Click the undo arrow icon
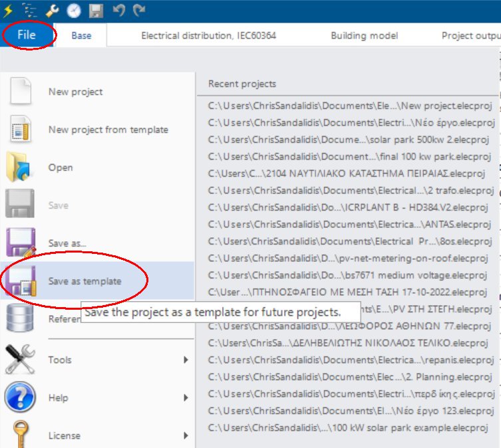This screenshot has height=448, width=501. coord(119,11)
